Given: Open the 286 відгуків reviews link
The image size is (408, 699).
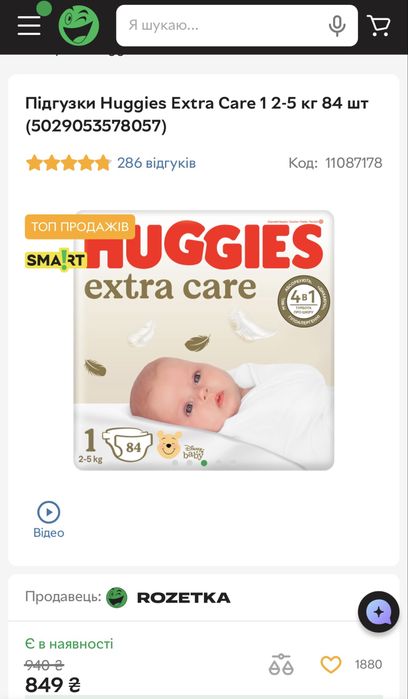Looking at the screenshot, I should (157, 163).
